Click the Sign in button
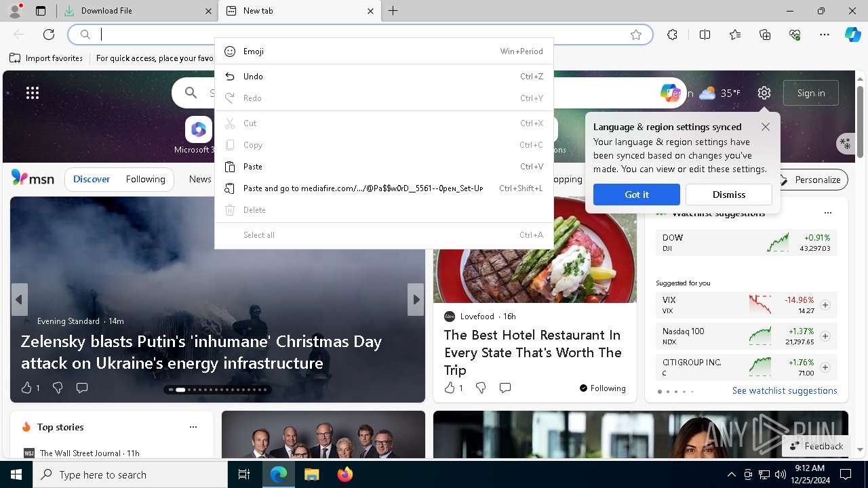 click(x=811, y=93)
